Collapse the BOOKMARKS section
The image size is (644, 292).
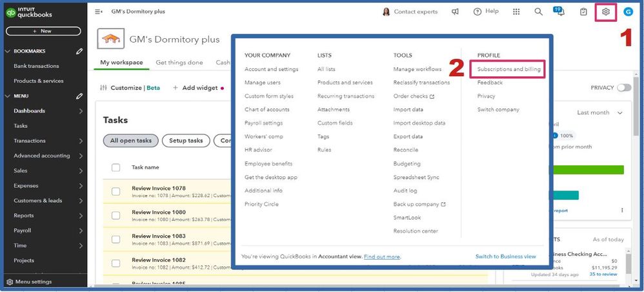(x=7, y=51)
